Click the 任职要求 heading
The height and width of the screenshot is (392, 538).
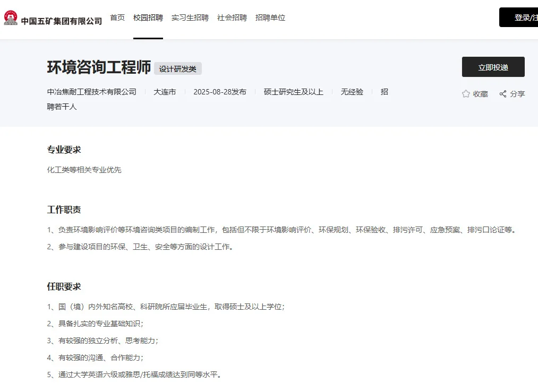(x=64, y=286)
